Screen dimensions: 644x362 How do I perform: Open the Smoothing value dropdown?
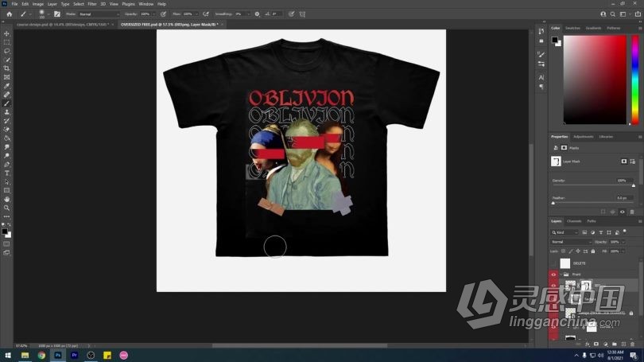(248, 14)
